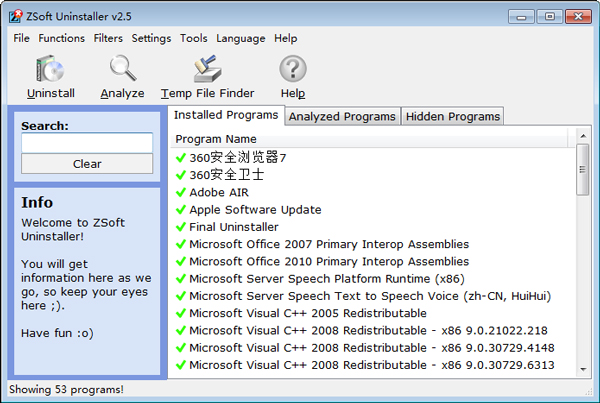Open the File menu

coord(21,38)
